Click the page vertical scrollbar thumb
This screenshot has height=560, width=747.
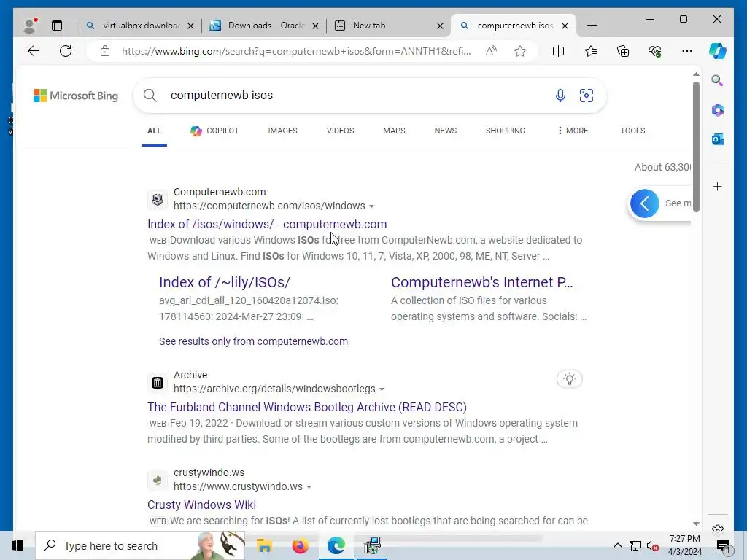tap(696, 147)
